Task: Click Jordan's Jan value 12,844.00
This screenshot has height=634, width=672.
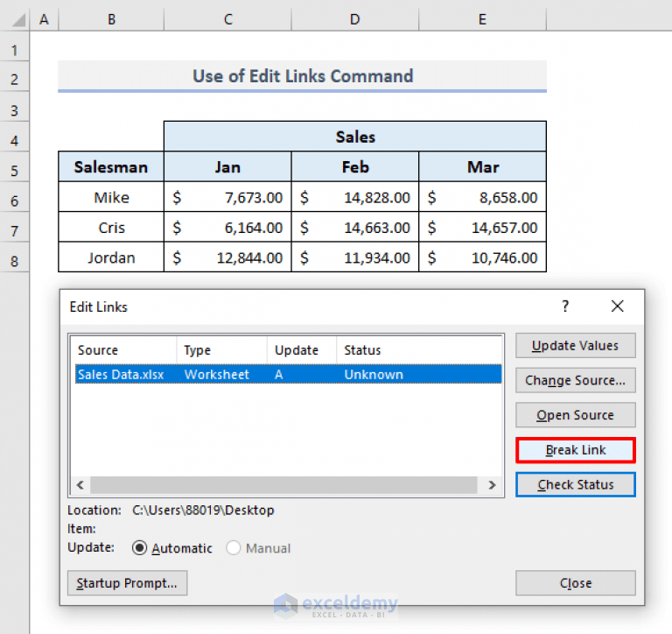Action: (227, 257)
